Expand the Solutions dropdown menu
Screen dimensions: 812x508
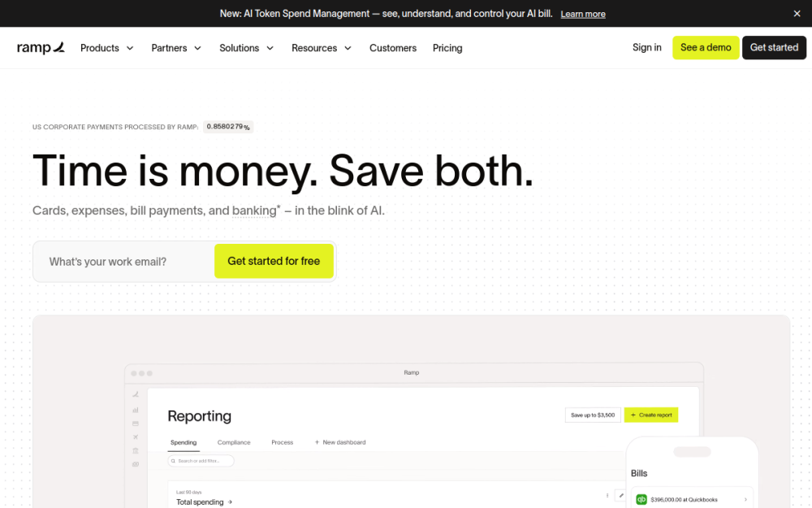pyautogui.click(x=247, y=48)
